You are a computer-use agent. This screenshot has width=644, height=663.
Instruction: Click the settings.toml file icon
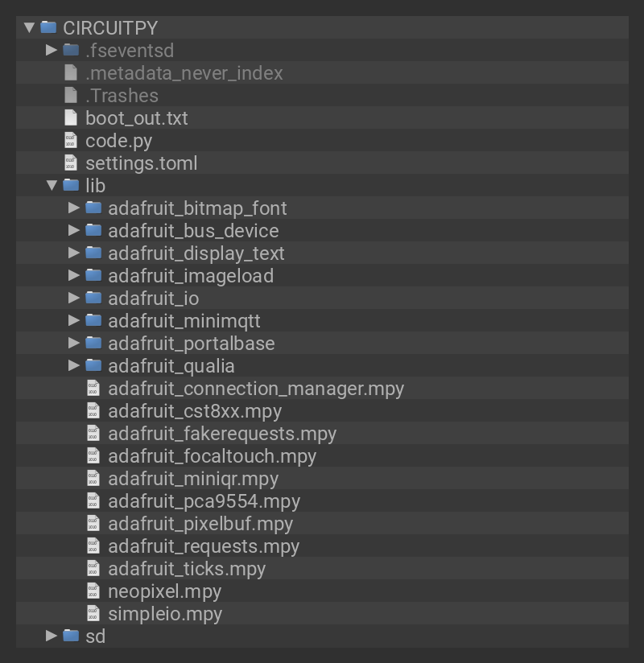pyautogui.click(x=71, y=163)
